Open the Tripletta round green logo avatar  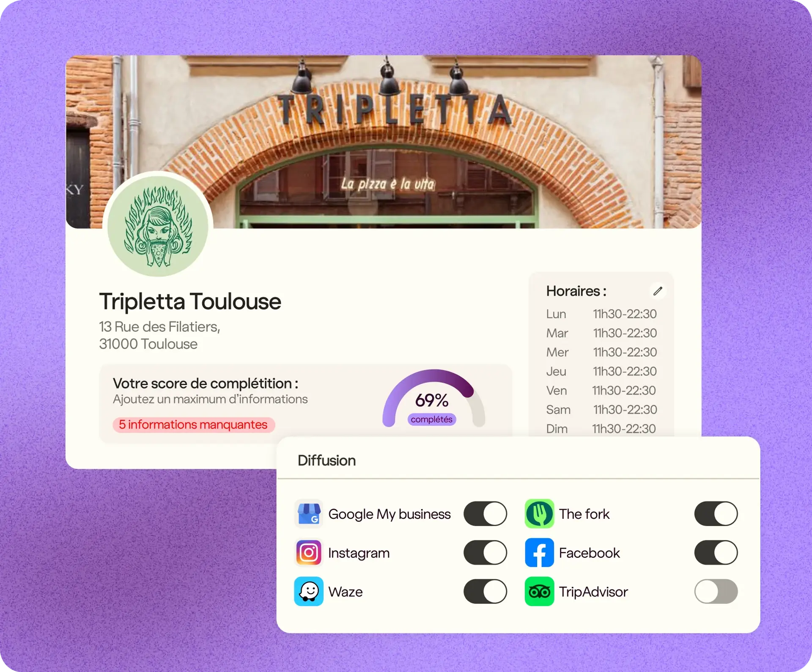(x=158, y=226)
